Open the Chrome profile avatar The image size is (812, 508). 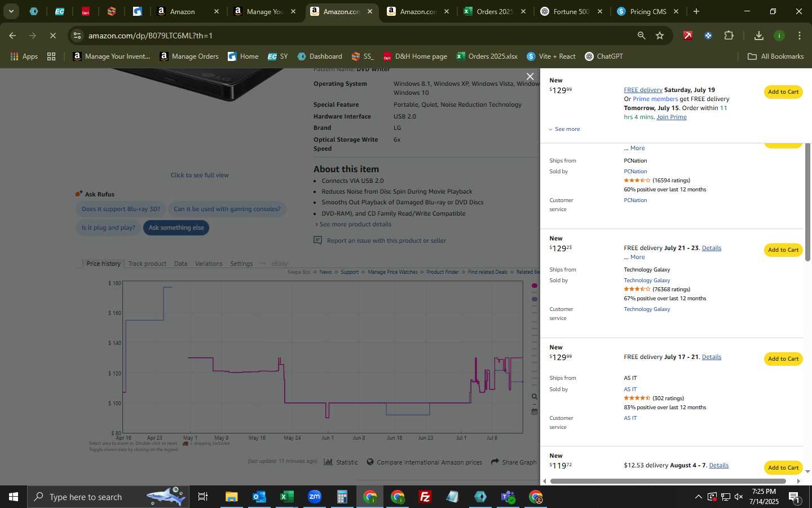tap(779, 36)
